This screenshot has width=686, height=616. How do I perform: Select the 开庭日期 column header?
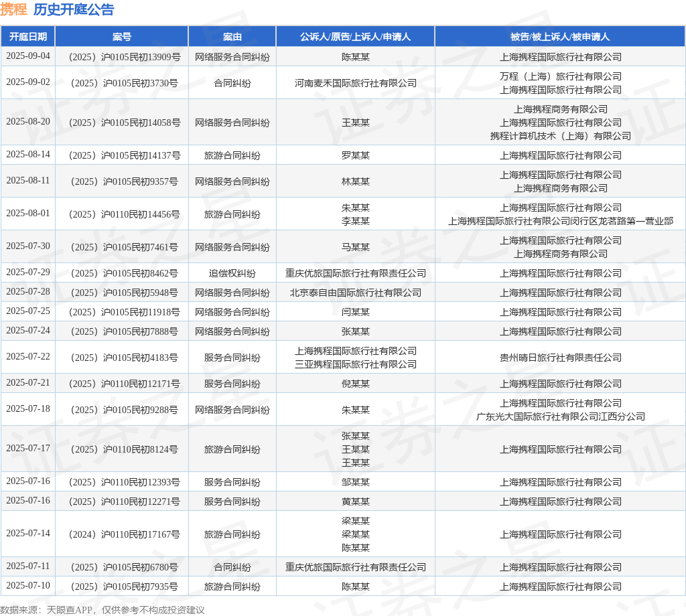(28, 37)
